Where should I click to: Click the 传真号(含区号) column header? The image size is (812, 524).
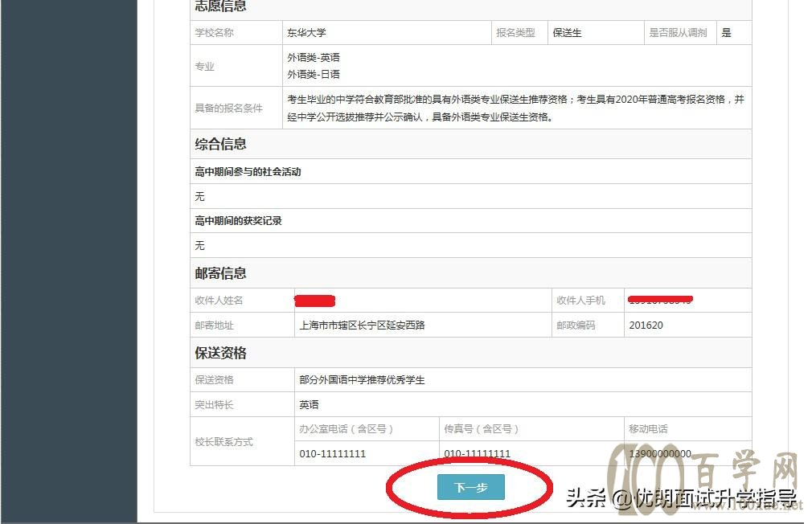coord(481,428)
